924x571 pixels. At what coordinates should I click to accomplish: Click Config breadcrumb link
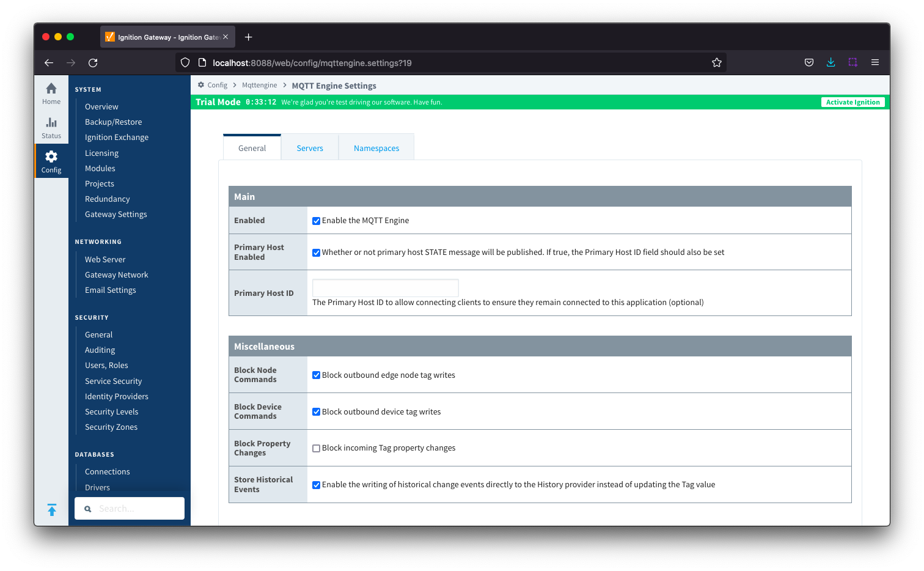(x=217, y=85)
